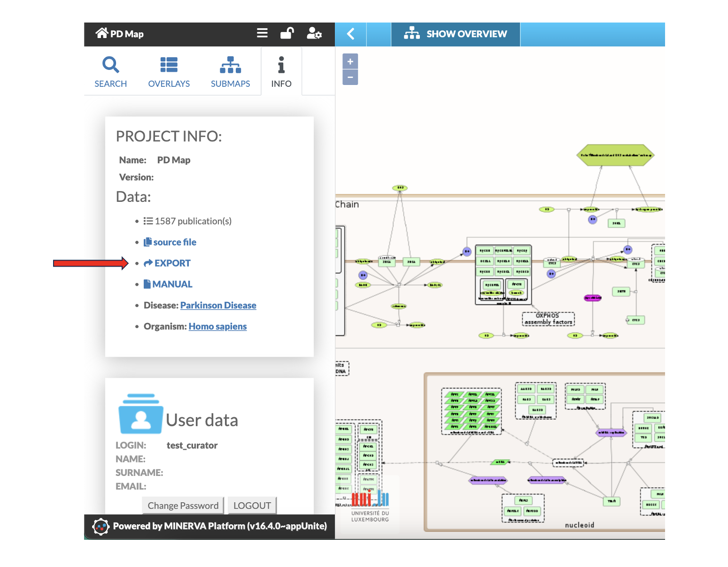This screenshot has width=728, height=567.
Task: Open the 1587 publication(s) list
Action: coord(193,221)
